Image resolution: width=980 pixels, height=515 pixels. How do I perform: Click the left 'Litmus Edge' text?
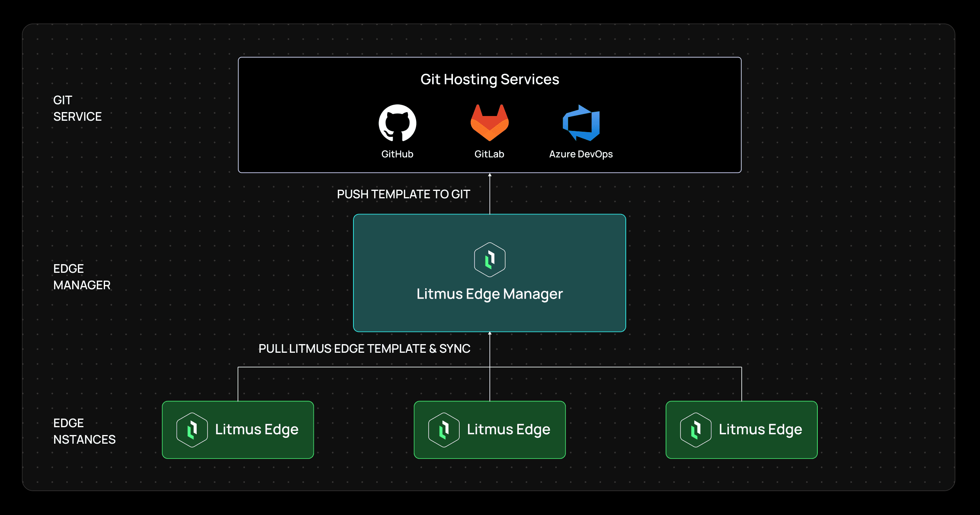point(257,430)
